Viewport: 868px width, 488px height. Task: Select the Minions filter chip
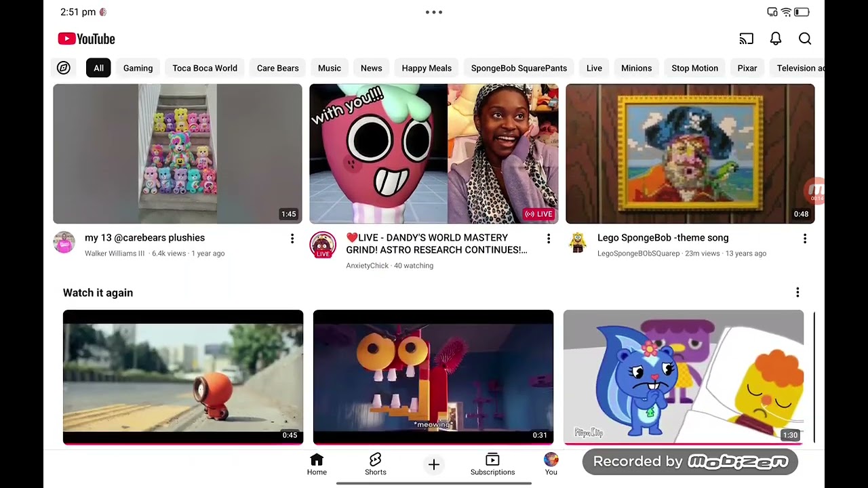[636, 68]
